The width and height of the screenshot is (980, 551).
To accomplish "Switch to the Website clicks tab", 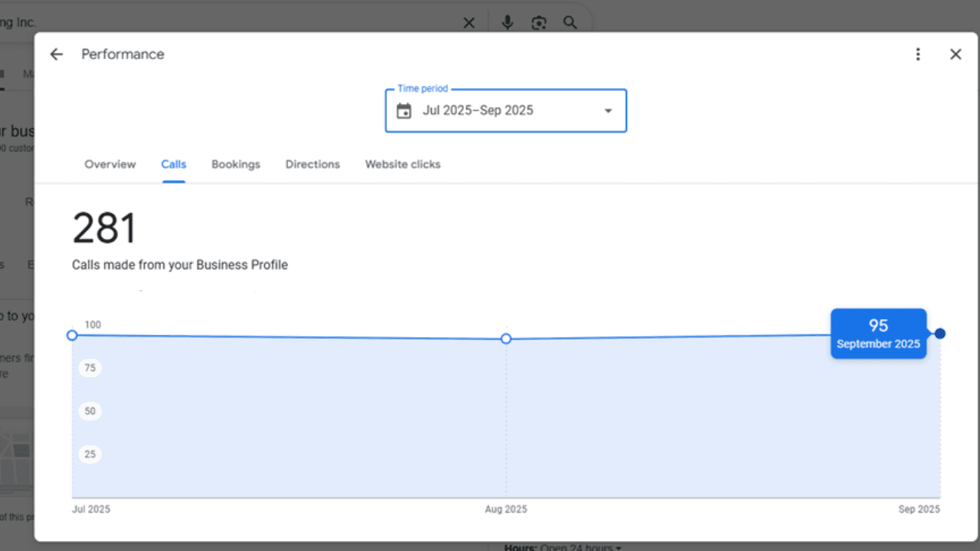I will tap(402, 164).
